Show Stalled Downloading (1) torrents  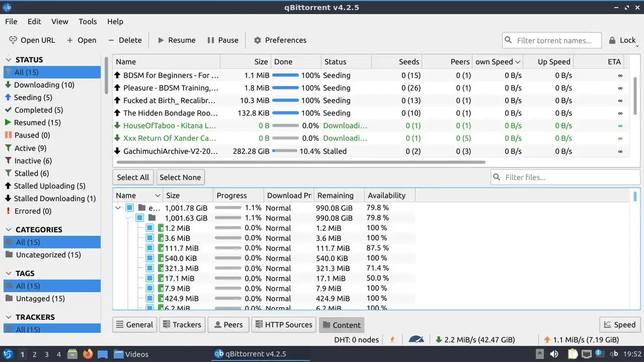55,199
